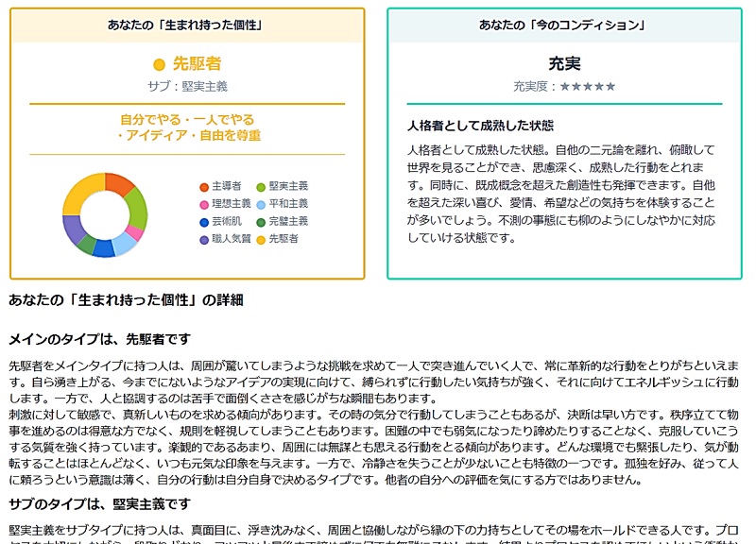Click the orange 主導者 legend dot
The width and height of the screenshot is (756, 544).
204,187
